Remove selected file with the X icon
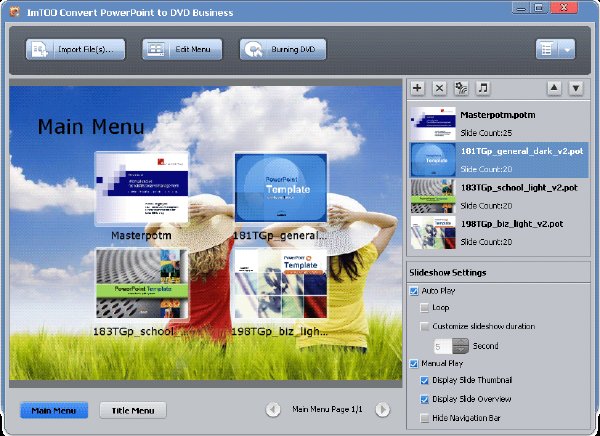 tap(439, 88)
